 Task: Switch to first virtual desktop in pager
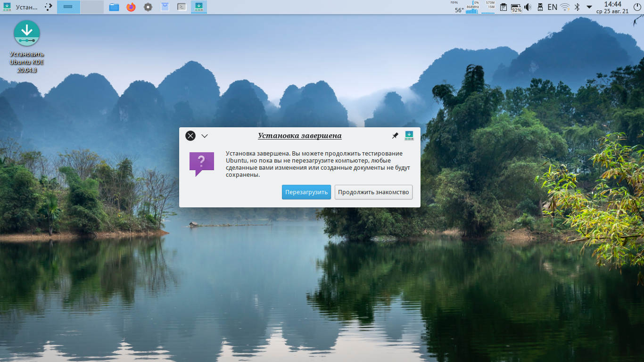tap(68, 7)
